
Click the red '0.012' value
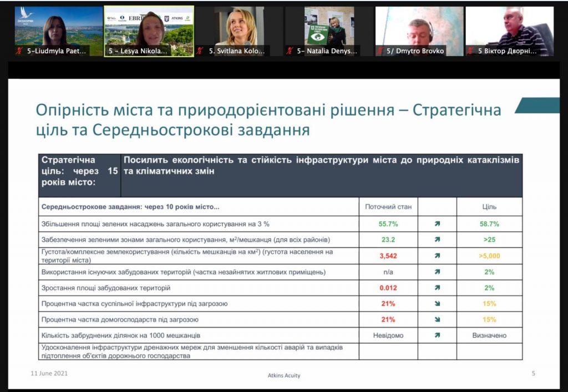point(388,288)
